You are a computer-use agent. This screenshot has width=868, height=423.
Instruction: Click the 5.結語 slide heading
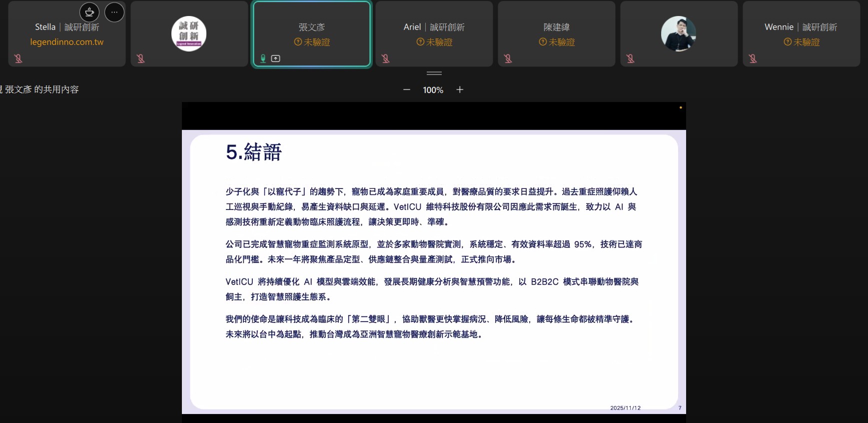[254, 152]
